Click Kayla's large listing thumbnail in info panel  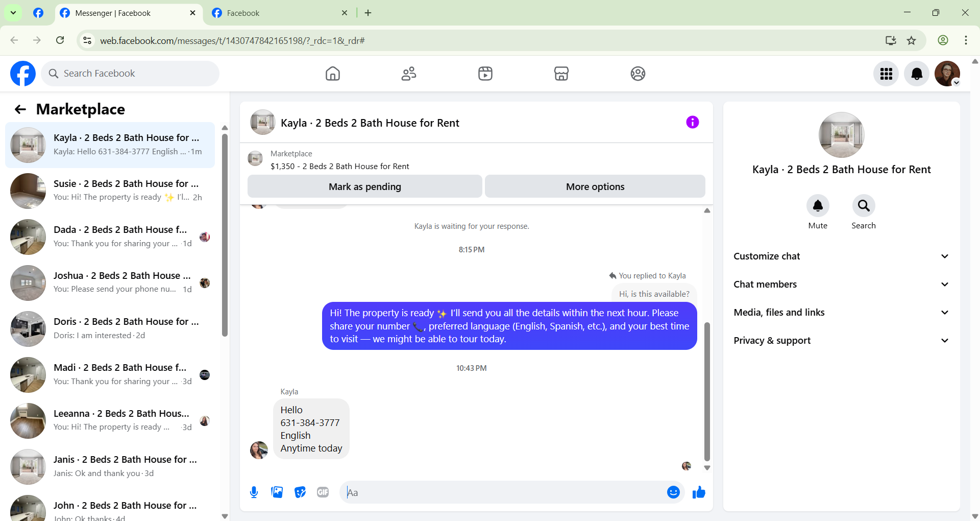pyautogui.click(x=841, y=135)
